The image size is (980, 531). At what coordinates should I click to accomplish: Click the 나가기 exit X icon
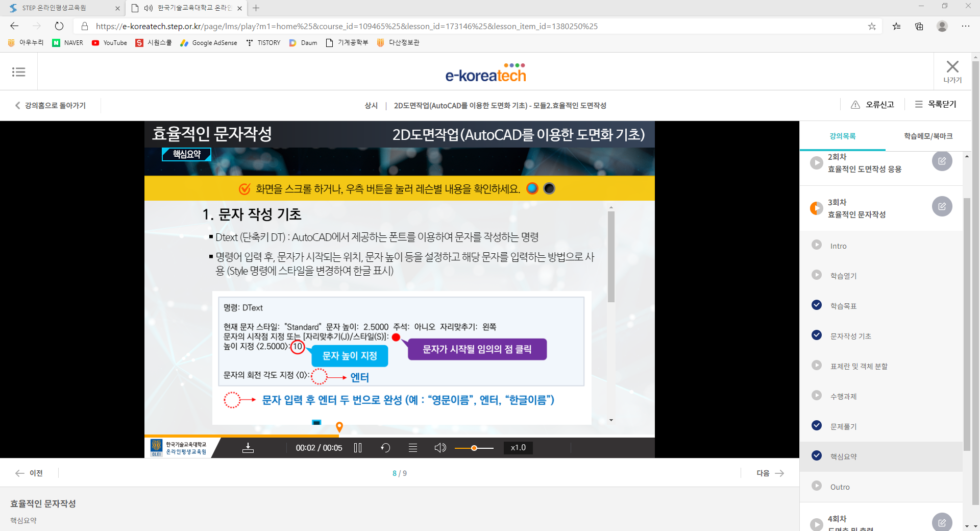coord(952,67)
